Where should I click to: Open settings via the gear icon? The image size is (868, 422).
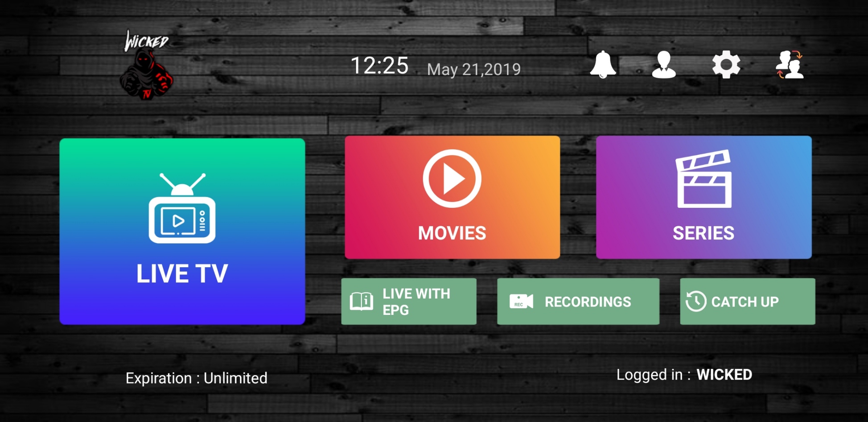click(x=726, y=65)
